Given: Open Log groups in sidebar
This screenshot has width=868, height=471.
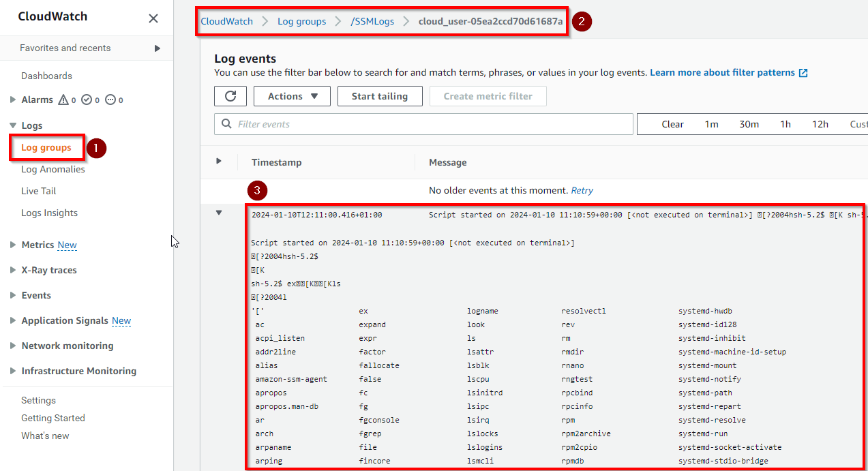Looking at the screenshot, I should pyautogui.click(x=46, y=147).
